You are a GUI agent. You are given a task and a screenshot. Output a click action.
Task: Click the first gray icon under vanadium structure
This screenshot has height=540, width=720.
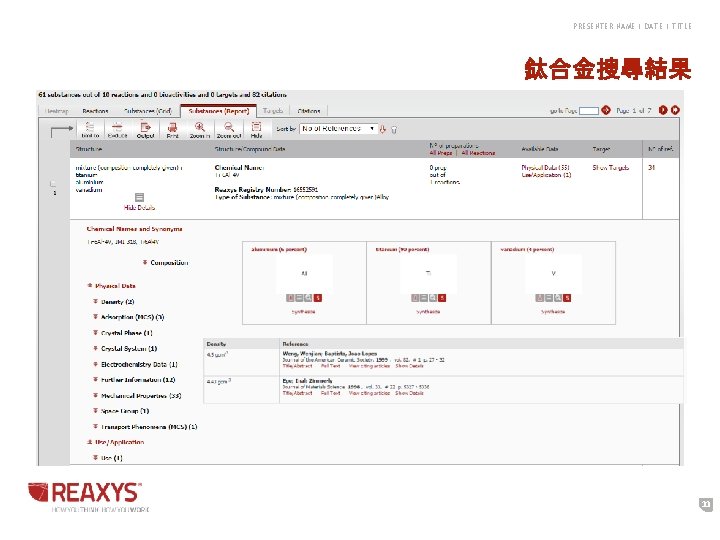pos(540,298)
